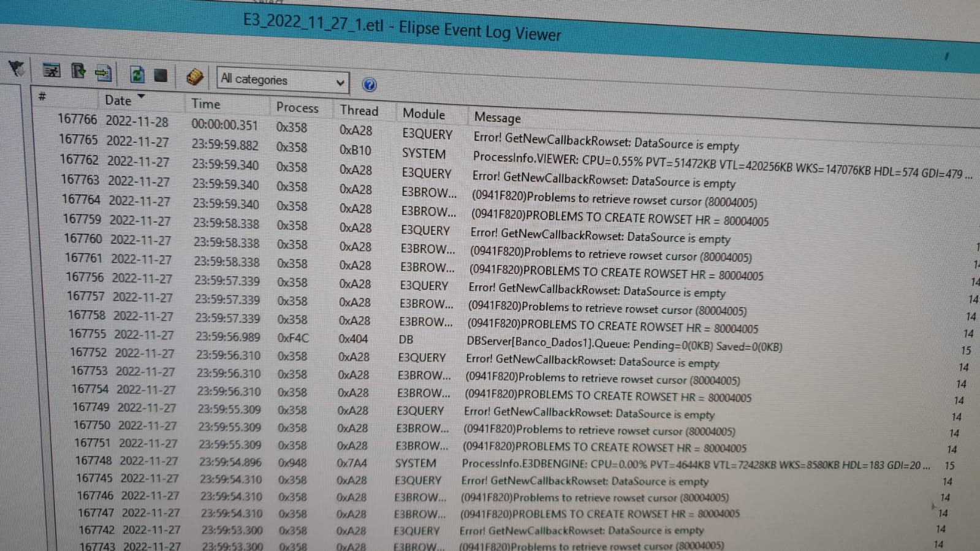Click thread value 0xB10

point(355,150)
